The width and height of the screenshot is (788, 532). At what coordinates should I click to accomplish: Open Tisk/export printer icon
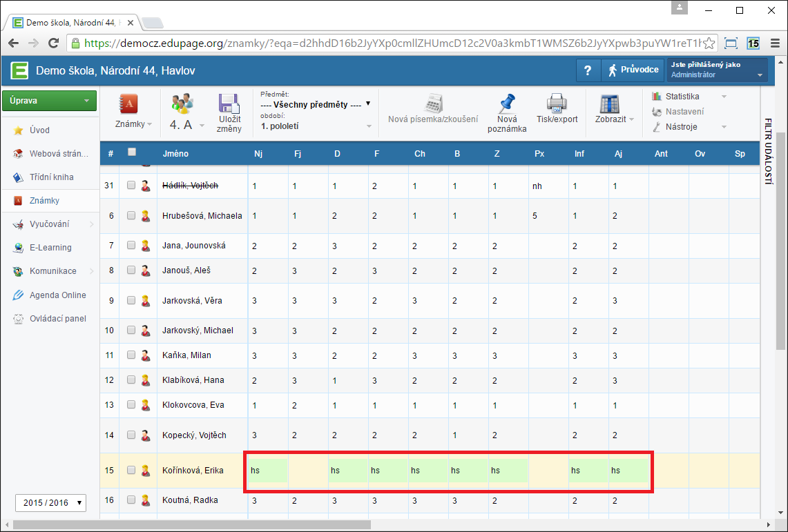(x=557, y=104)
